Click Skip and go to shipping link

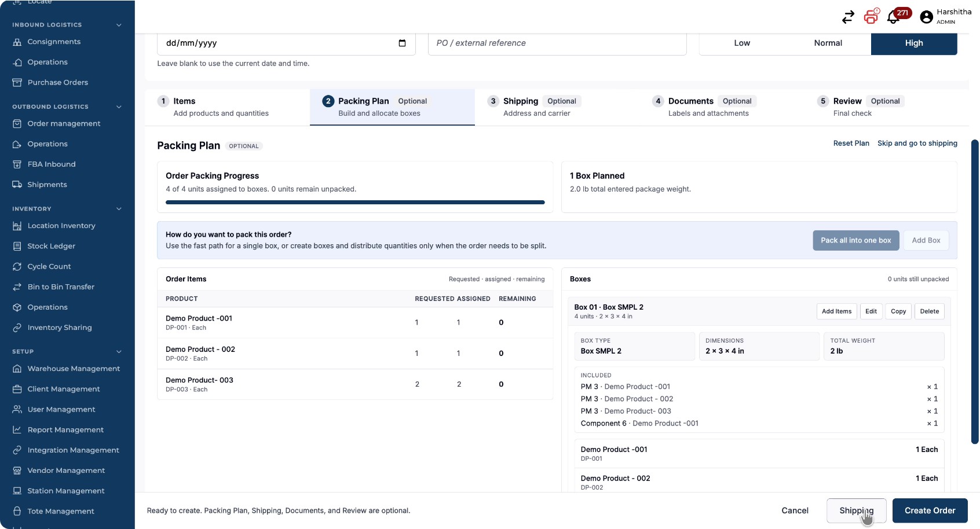click(x=917, y=144)
